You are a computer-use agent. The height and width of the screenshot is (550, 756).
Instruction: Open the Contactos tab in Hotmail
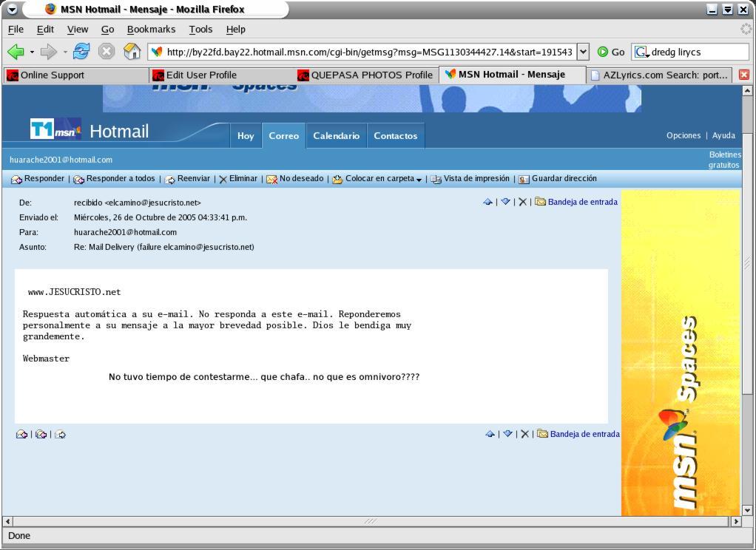[x=395, y=136]
